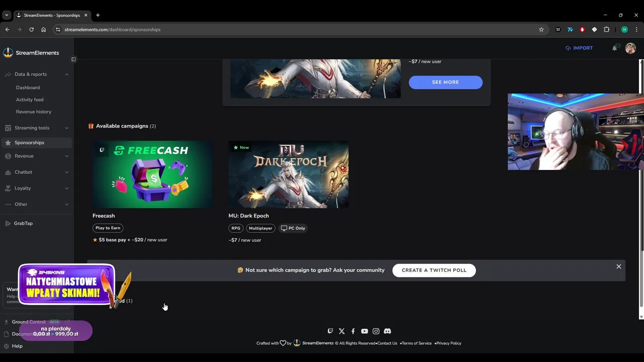Click the Sponsorships star icon
Viewport: 644px width, 362px height.
[x=8, y=143]
